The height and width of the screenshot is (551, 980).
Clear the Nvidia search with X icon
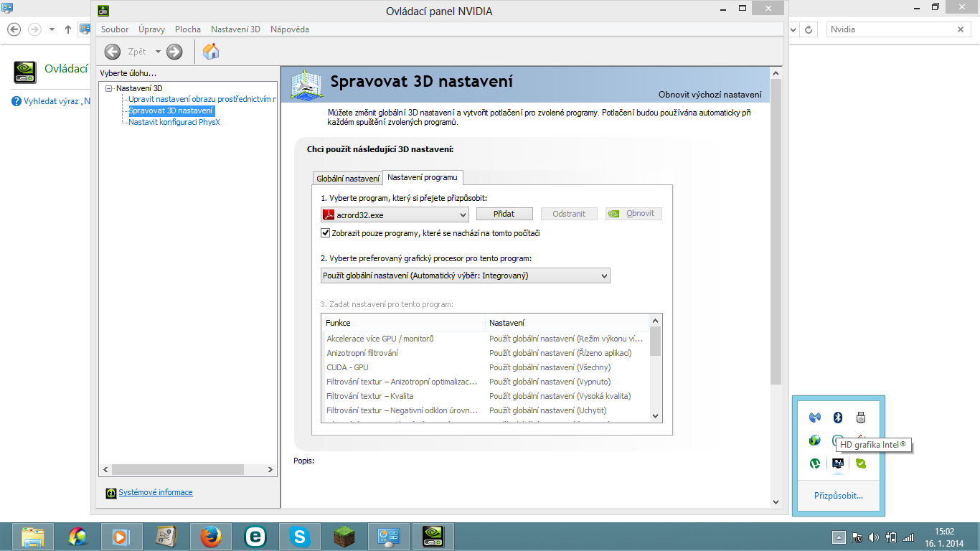961,29
